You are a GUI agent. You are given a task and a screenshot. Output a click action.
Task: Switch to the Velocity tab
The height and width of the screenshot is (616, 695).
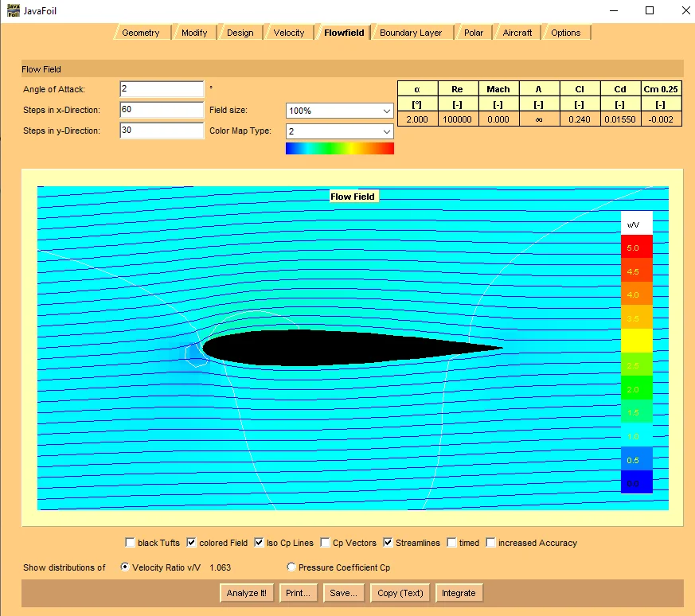tap(289, 33)
